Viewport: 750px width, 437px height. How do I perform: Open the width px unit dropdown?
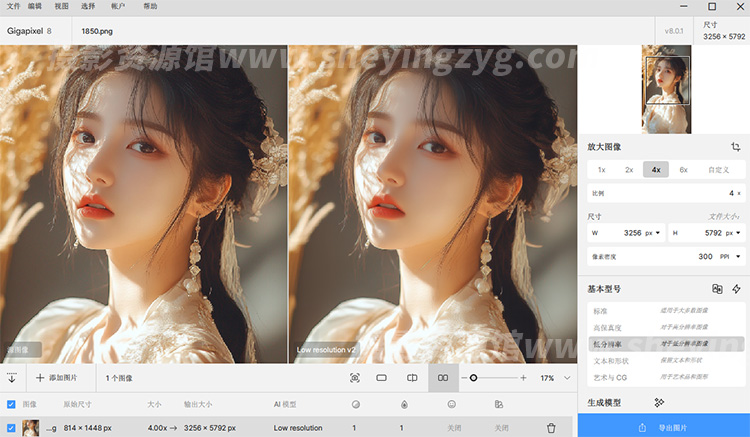tap(652, 233)
